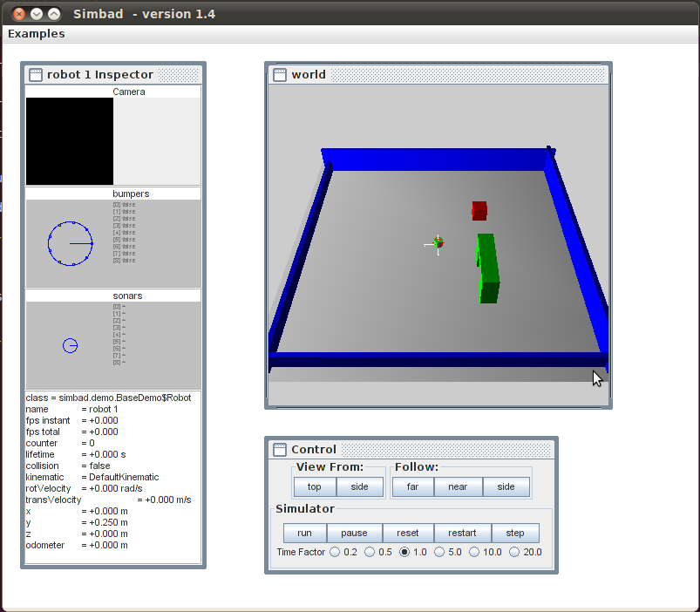Open the Examples menu
700x612 pixels.
click(35, 33)
